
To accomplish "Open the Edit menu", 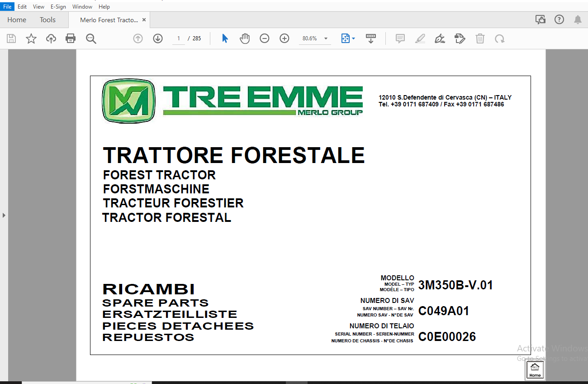I will [22, 7].
